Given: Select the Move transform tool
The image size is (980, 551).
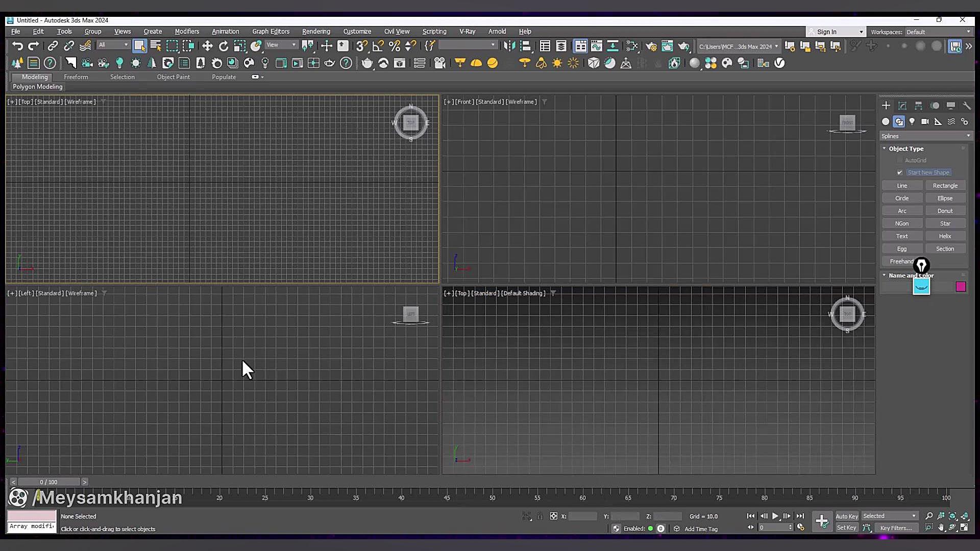Looking at the screenshot, I should [207, 46].
